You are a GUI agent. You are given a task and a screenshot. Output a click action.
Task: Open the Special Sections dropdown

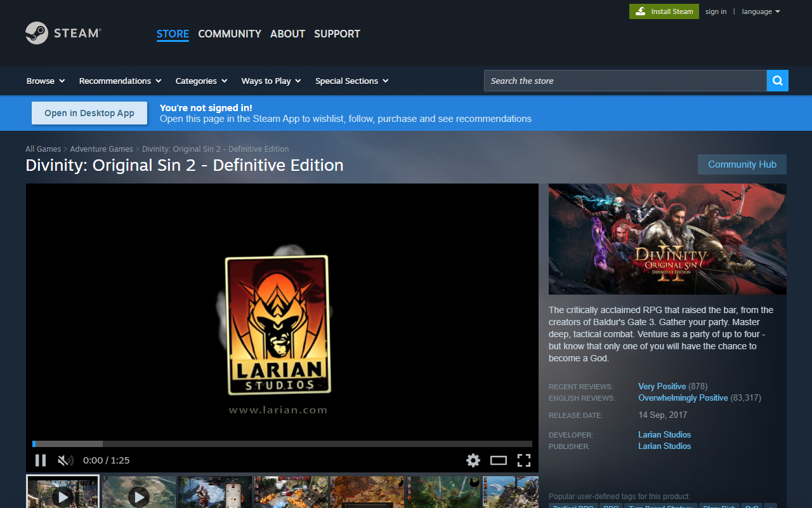click(x=352, y=81)
